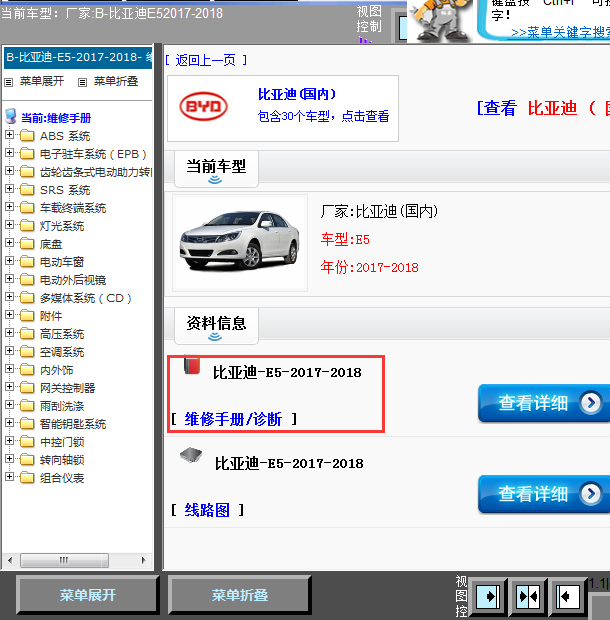Click the 视图控制 label at top

point(368,19)
